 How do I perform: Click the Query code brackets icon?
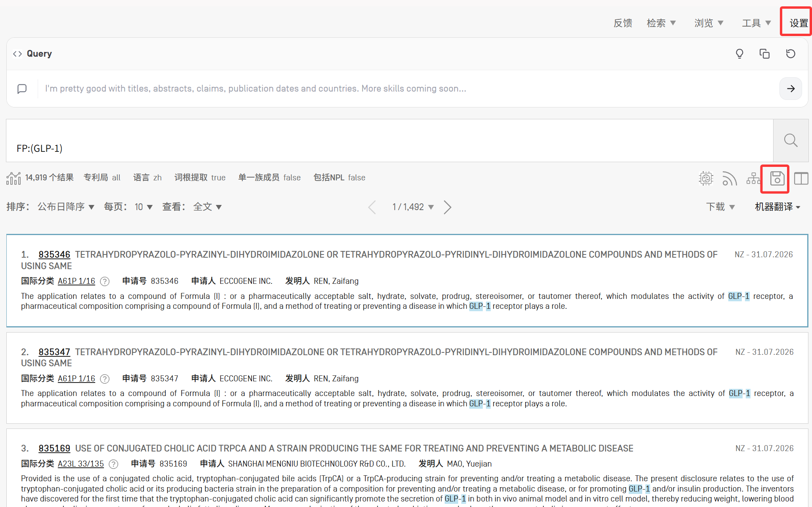17,54
